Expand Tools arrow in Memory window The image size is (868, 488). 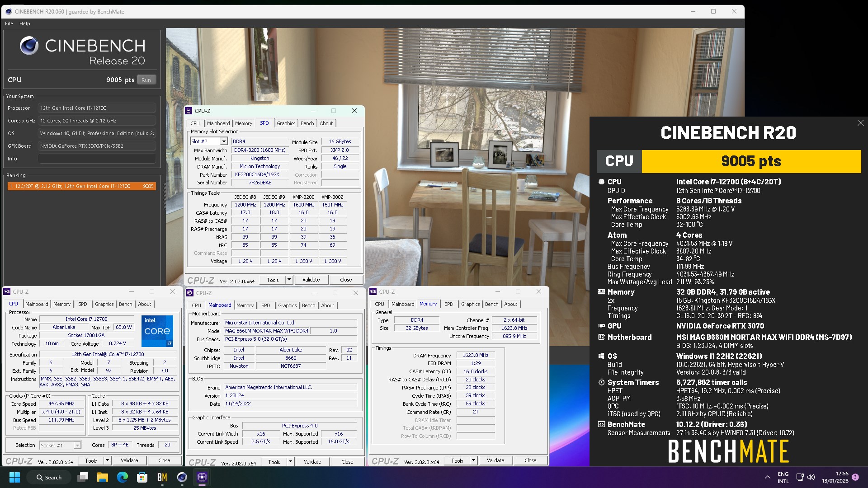[473, 460]
